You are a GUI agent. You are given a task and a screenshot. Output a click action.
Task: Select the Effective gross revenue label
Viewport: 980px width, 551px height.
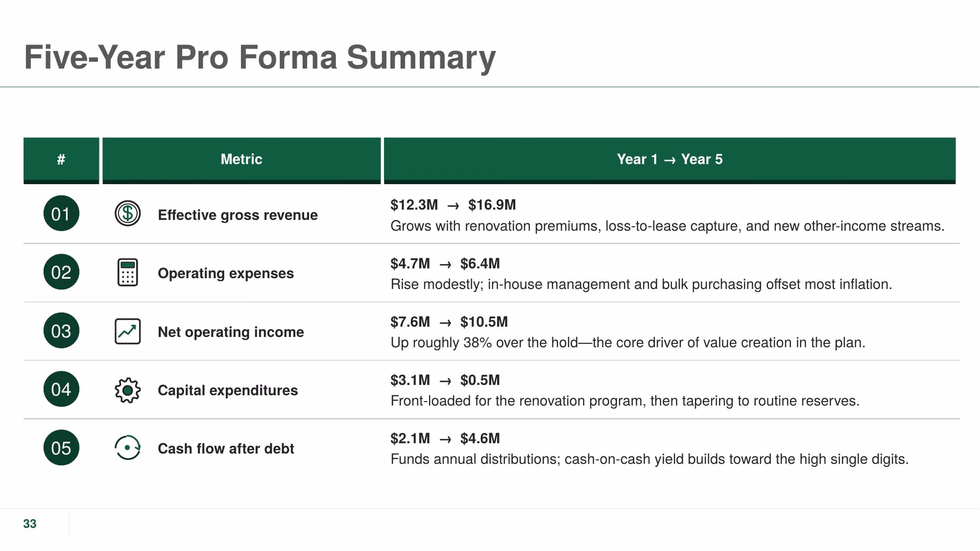238,215
